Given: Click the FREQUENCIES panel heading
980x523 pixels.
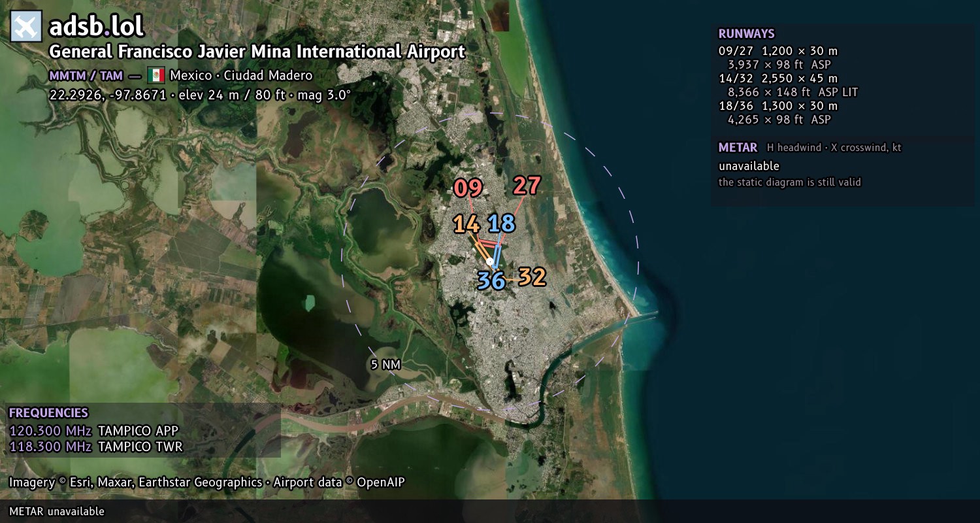Looking at the screenshot, I should tap(48, 413).
